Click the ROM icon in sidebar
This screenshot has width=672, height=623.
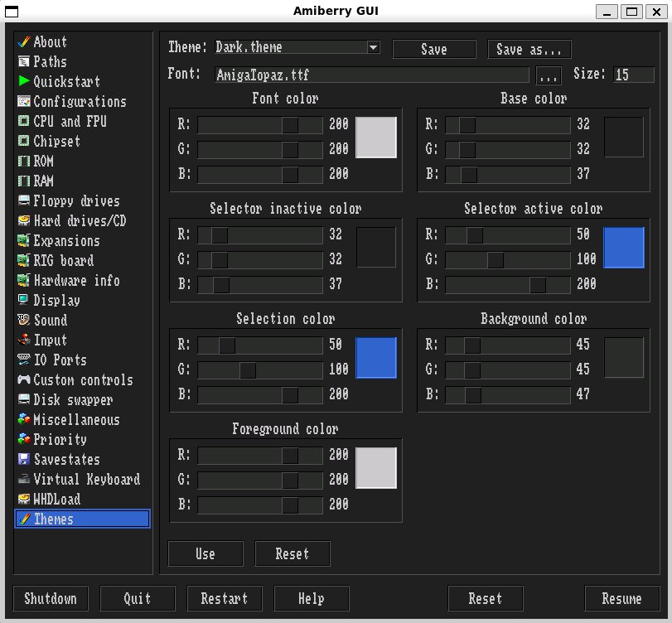click(24, 161)
